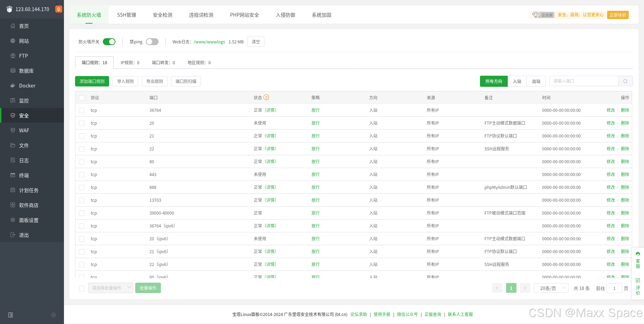Toggle the 禁ping switch
Viewport: 644px width, 324px height.
point(152,42)
